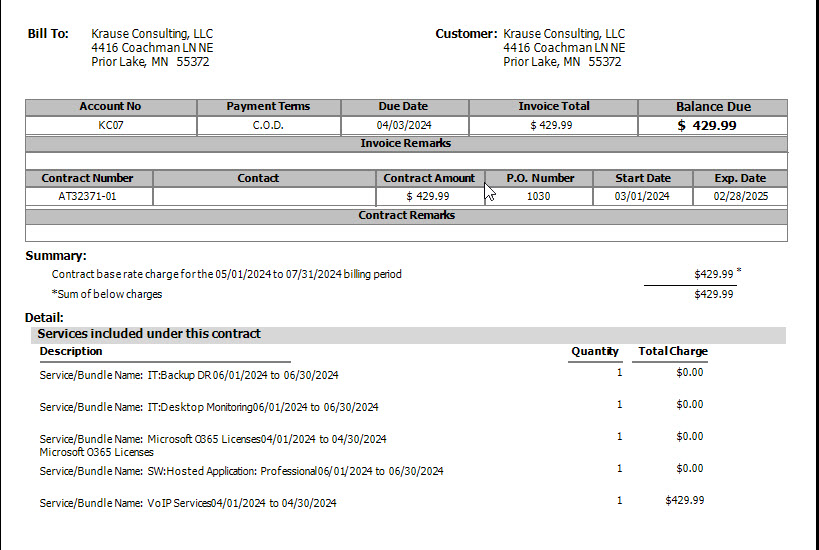Click the bold Balance Due amount

point(712,126)
